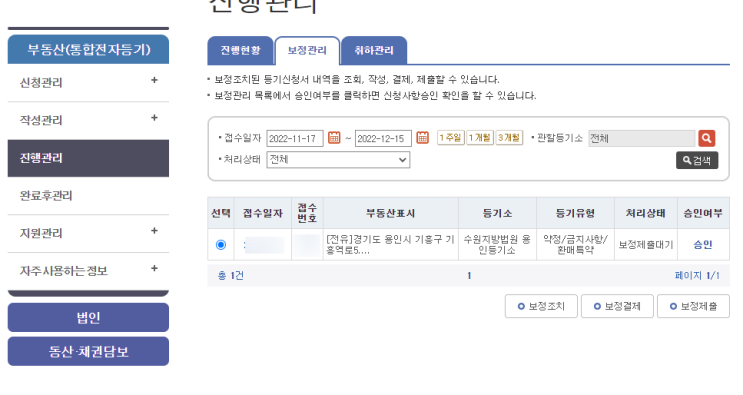Go to page 1 in pagination
Image resolution: width=743 pixels, height=395 pixels.
(x=469, y=276)
